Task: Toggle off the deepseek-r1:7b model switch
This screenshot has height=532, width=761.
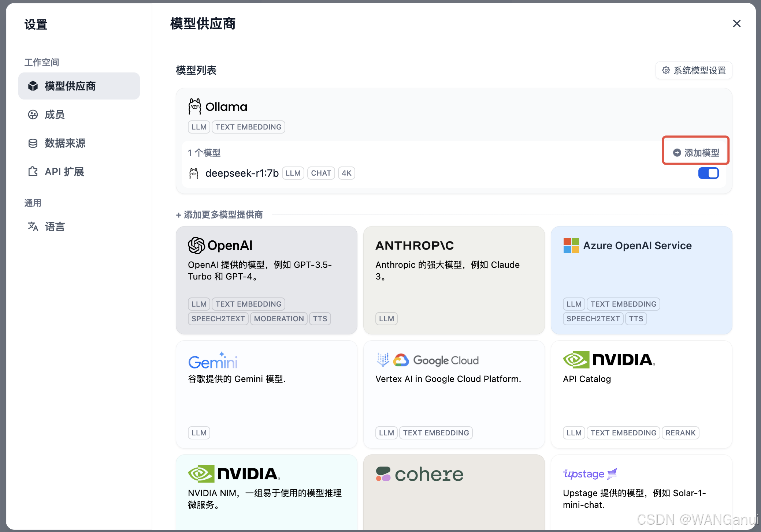Action: (708, 173)
